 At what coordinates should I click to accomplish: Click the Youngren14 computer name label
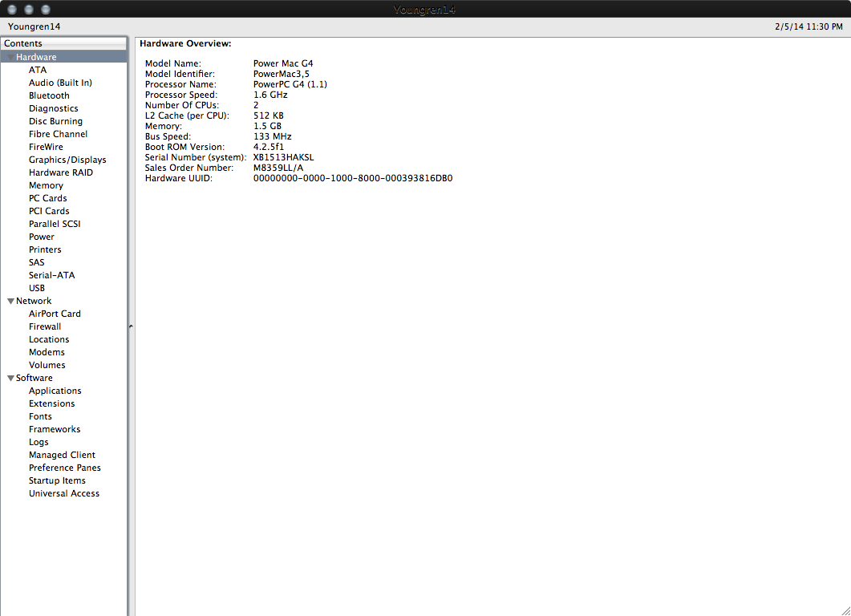click(x=34, y=26)
